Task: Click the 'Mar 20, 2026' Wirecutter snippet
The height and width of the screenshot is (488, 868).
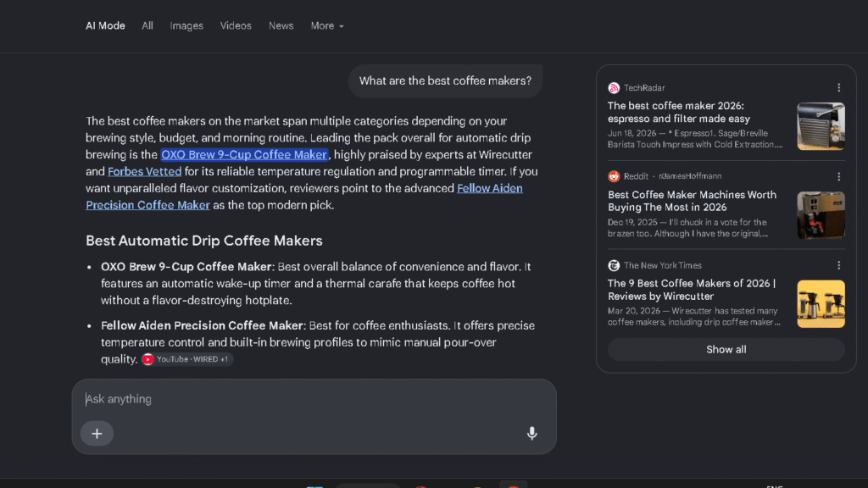Action: 693,317
